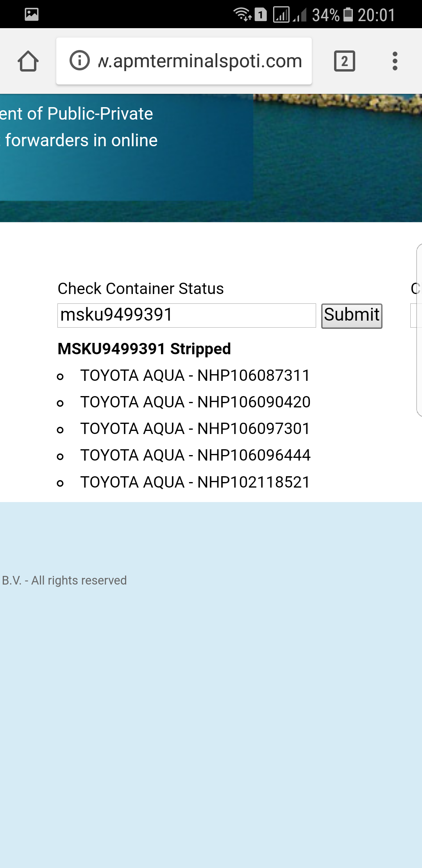Tap the MSKU9499391 Stripped status heading
Screen dimensions: 422x868
click(144, 349)
